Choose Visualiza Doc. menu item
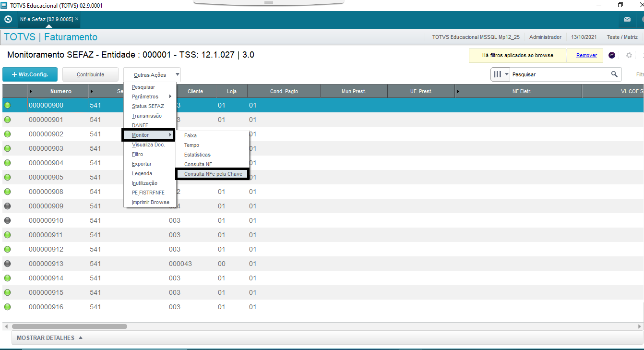This screenshot has width=644, height=350. (x=148, y=145)
